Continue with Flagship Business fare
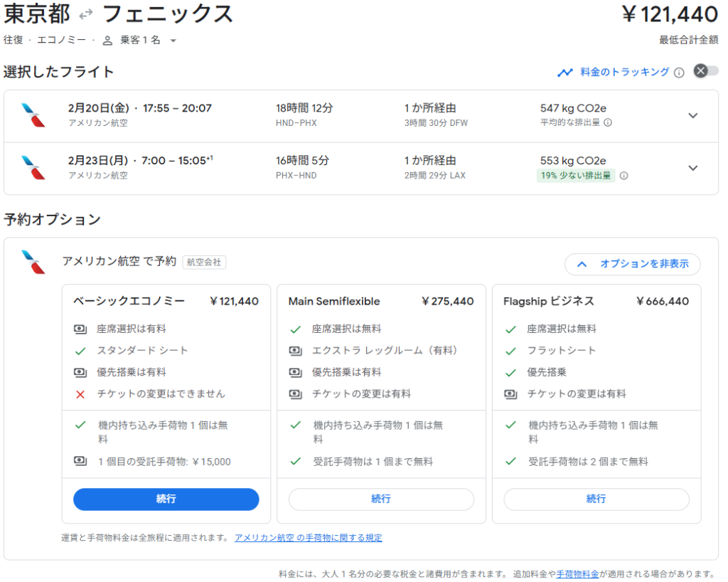Viewport: 728px width, 582px height. [596, 499]
